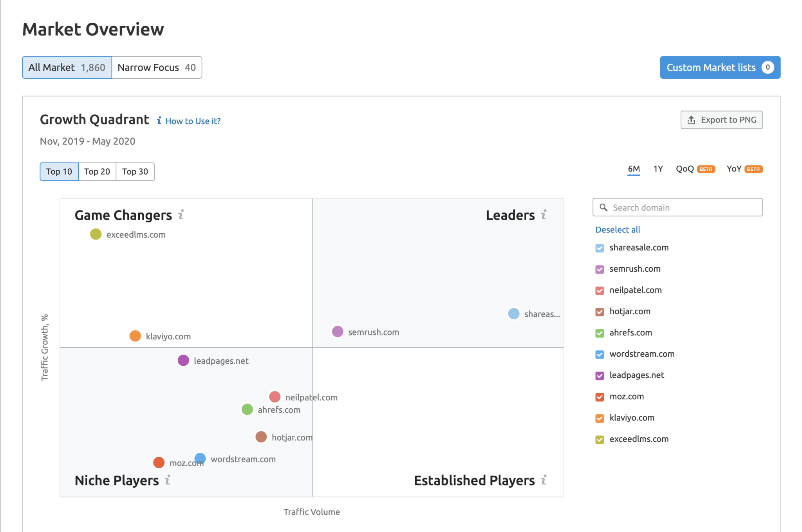The width and height of the screenshot is (802, 532).
Task: Uncheck exceedlms.com checkbox
Action: [x=600, y=440]
